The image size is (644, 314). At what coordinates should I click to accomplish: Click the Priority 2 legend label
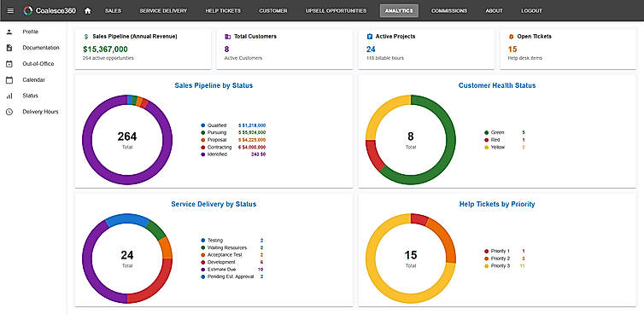coord(501,259)
